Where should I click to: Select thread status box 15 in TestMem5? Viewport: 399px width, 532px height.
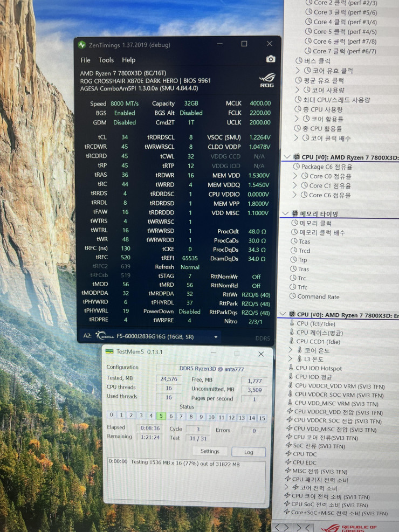pyautogui.click(x=262, y=418)
